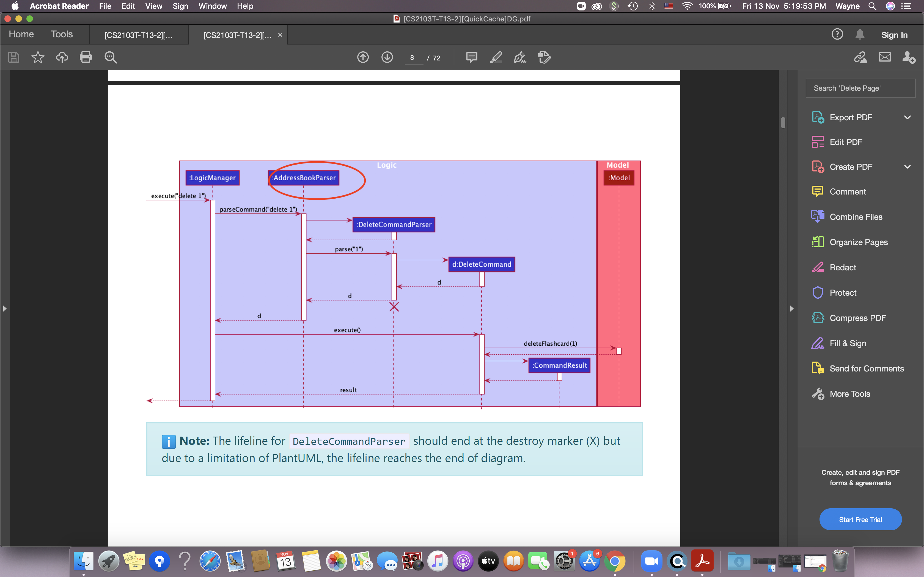Open the Window menu
This screenshot has width=924, height=577.
212,6
